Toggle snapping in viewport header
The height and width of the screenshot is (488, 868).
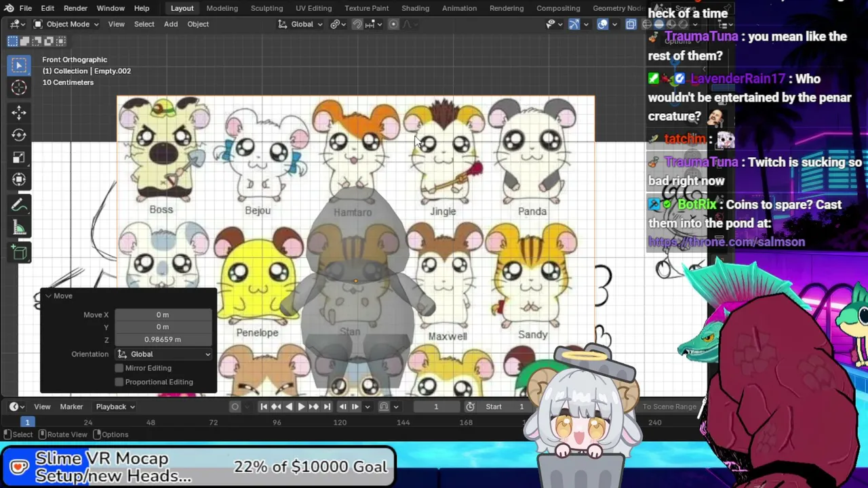(x=357, y=24)
